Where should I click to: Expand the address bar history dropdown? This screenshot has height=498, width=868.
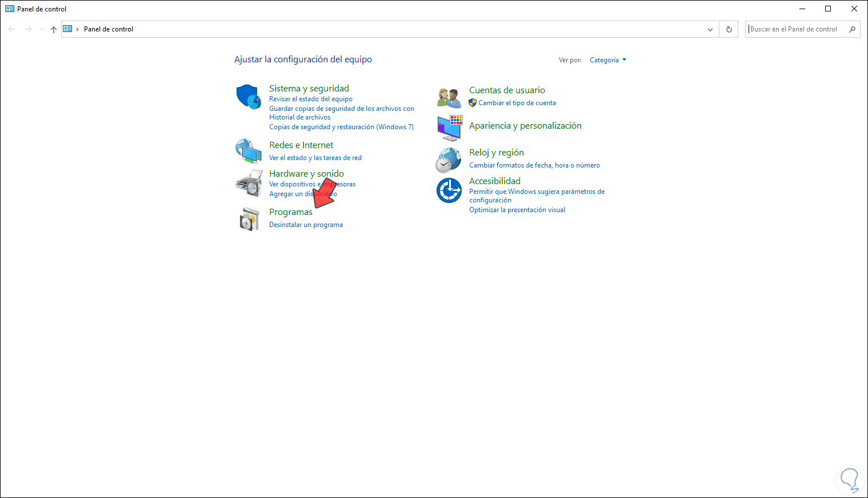(x=710, y=29)
